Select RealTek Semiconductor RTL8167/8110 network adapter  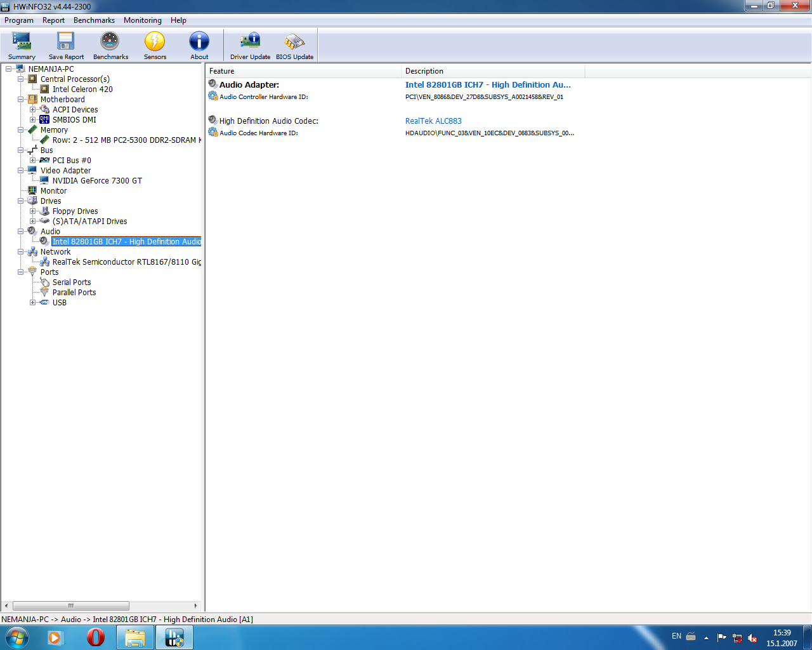126,262
